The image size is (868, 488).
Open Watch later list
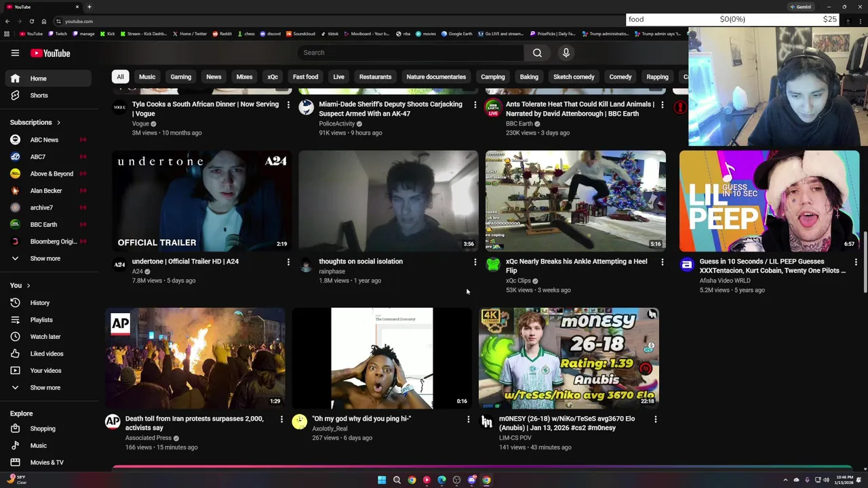coord(45,337)
